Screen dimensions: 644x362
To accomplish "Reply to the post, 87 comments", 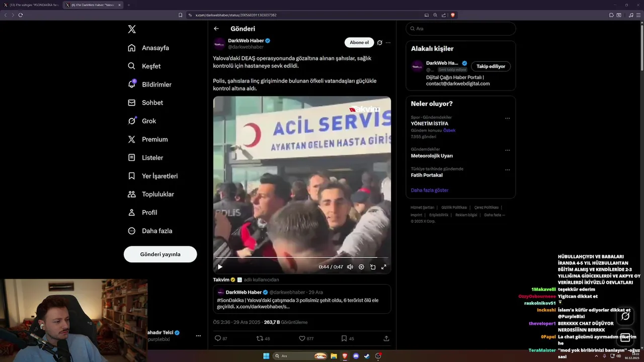I will point(221,339).
